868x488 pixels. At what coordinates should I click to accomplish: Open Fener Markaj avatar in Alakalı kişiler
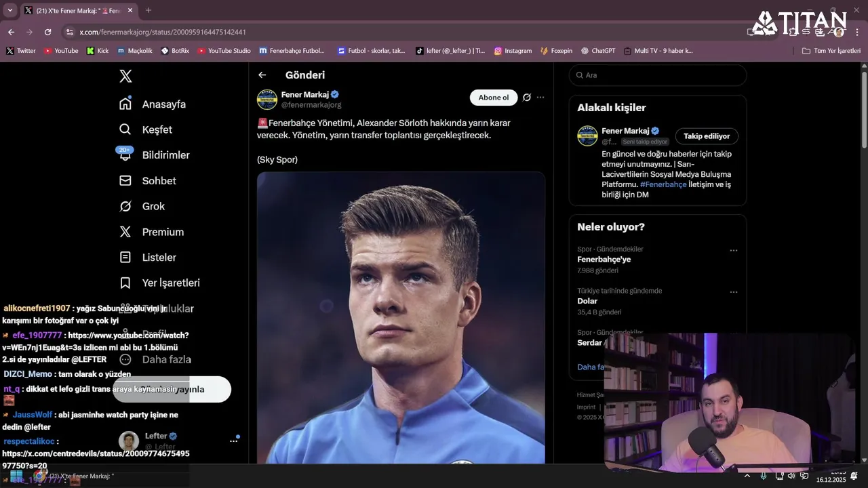(x=587, y=136)
